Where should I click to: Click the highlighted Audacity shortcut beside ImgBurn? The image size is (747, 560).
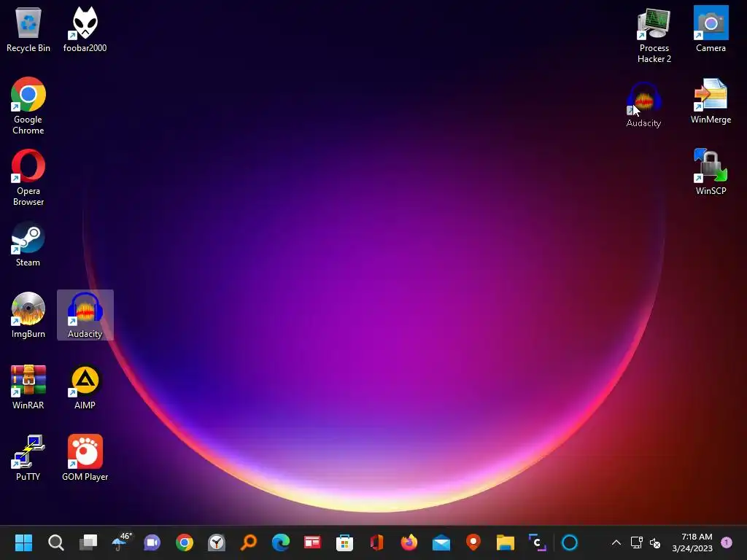(85, 315)
